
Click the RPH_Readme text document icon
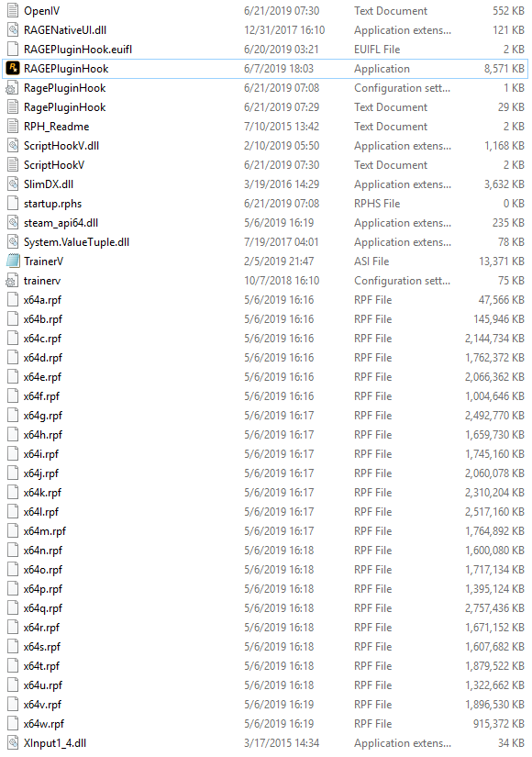pos(13,127)
